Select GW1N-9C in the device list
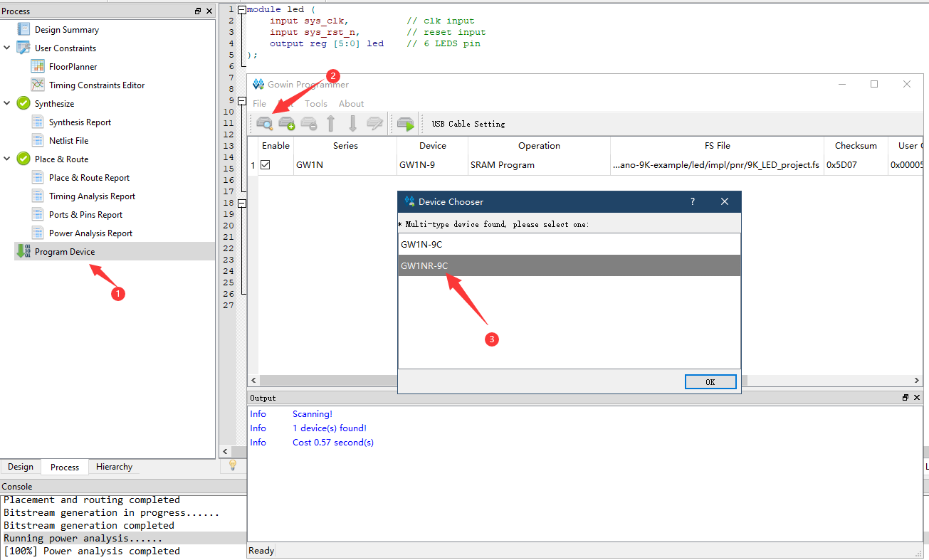The width and height of the screenshot is (929, 560). (x=570, y=244)
